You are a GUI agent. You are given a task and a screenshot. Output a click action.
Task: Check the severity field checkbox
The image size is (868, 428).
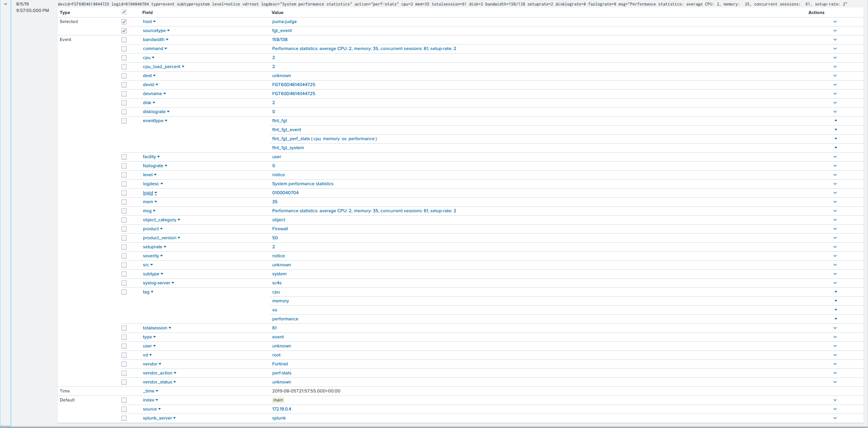[x=124, y=256]
